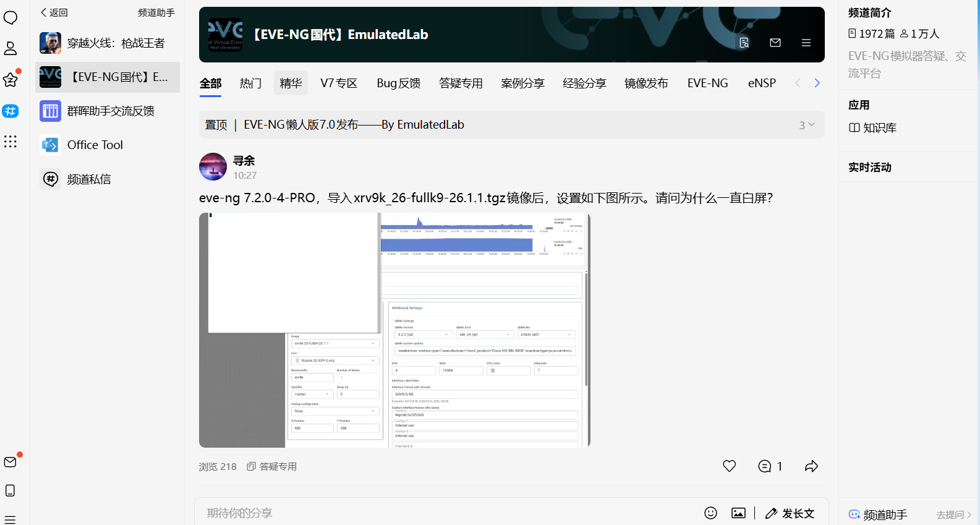The height and width of the screenshot is (525, 980).
Task: Switch to the 精华 tab
Action: tap(291, 83)
